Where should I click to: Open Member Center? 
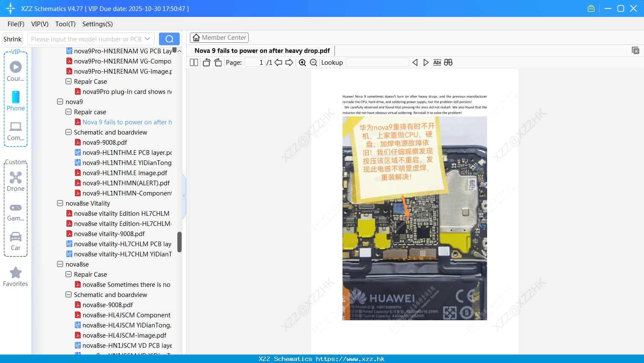tap(219, 38)
